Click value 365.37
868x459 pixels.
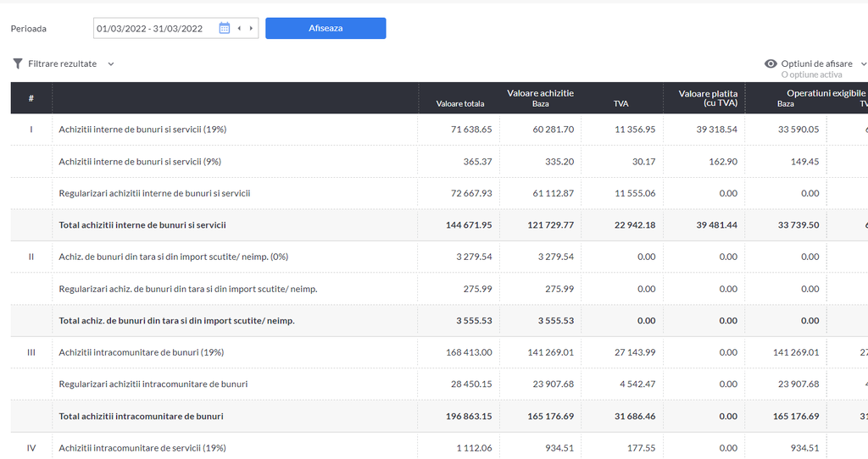click(478, 162)
